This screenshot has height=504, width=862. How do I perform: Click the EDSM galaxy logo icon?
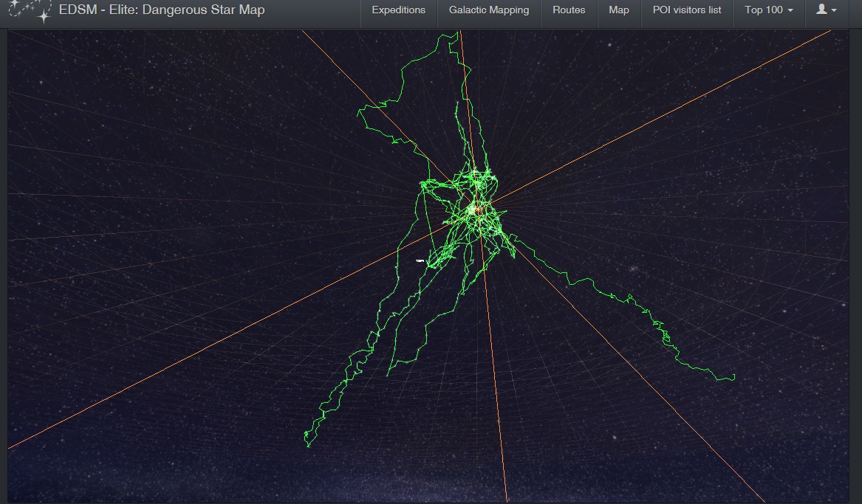[x=31, y=11]
